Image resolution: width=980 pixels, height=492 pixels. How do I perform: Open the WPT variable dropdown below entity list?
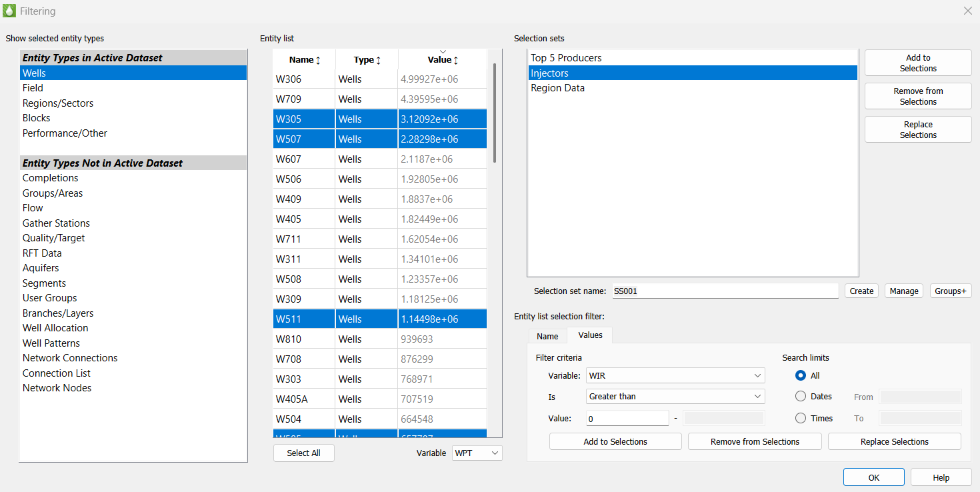[477, 453]
